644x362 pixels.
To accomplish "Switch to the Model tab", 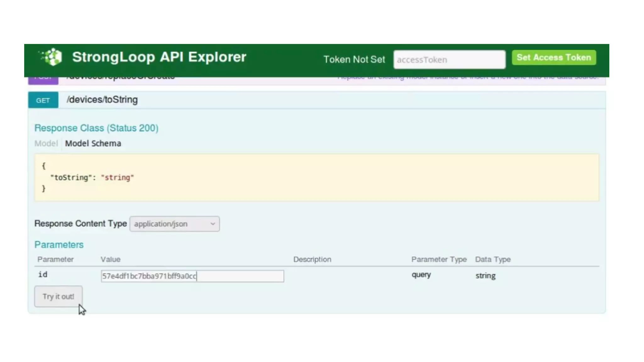I will (46, 144).
